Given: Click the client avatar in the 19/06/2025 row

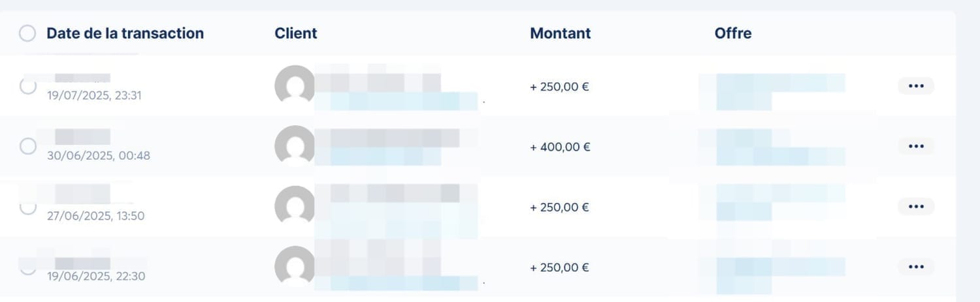Looking at the screenshot, I should pos(295,266).
